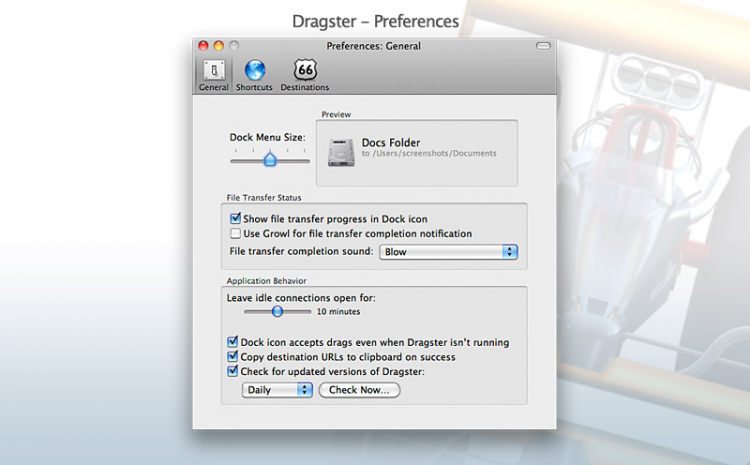750x465 pixels.
Task: Open the Daily update frequency dropdown
Action: (277, 390)
